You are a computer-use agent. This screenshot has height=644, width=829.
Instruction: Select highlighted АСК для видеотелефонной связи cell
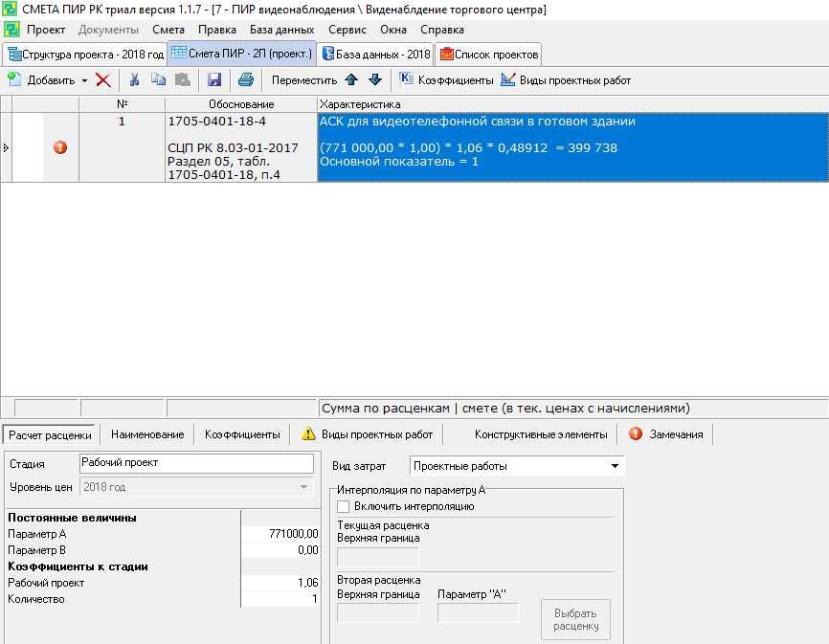coord(572,147)
